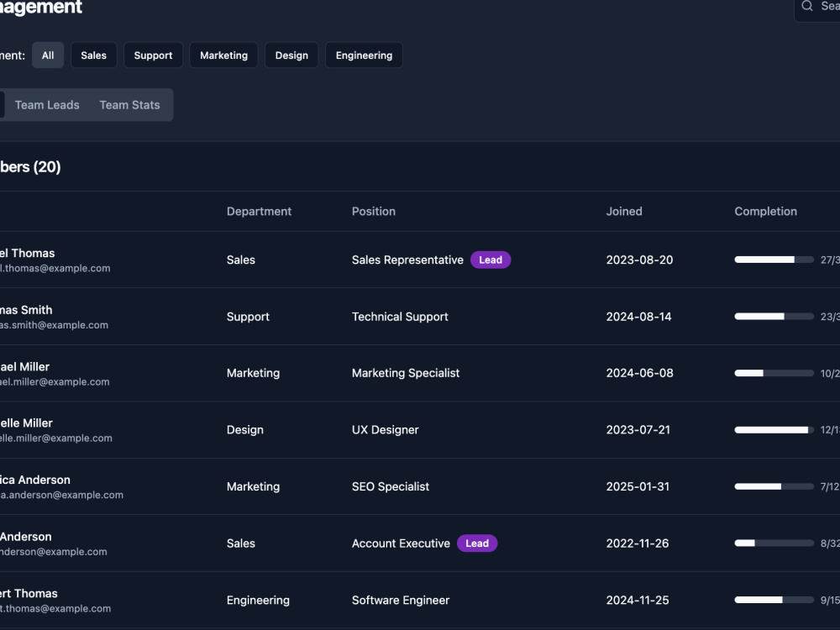This screenshot has height=630, width=840.
Task: Click the Department column header
Action: (259, 211)
